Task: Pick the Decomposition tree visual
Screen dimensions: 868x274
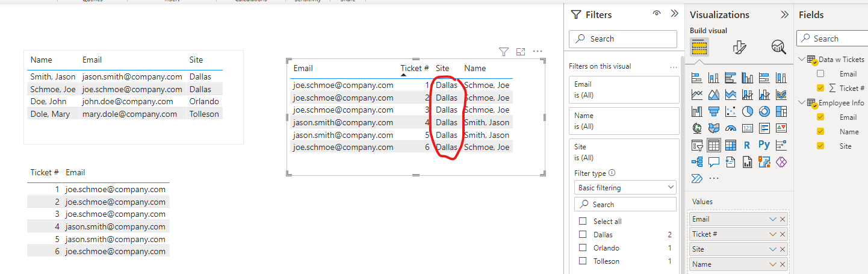Action: tap(697, 162)
